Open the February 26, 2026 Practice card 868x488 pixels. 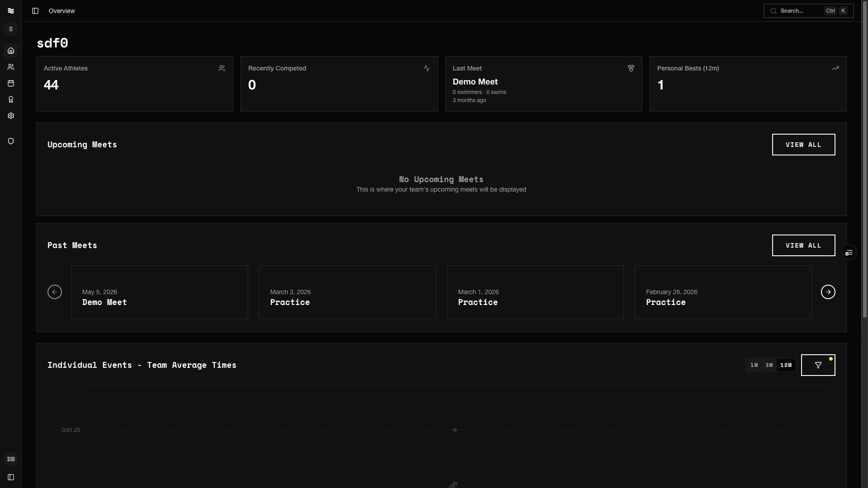(x=723, y=292)
